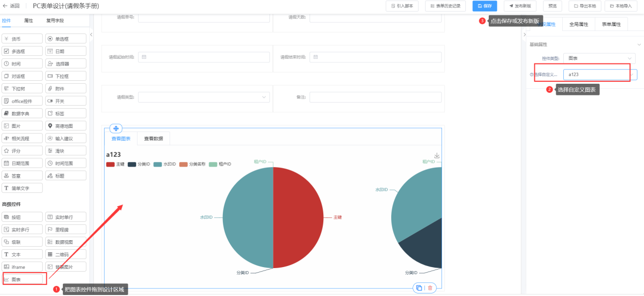
Task: Select the 滑块 slider control
Action: tap(65, 150)
